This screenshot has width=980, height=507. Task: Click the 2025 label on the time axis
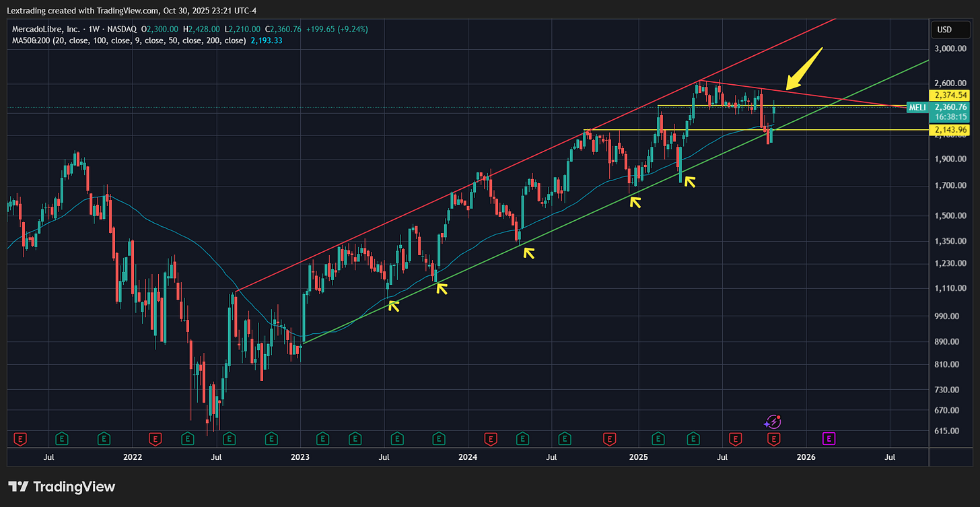638,457
